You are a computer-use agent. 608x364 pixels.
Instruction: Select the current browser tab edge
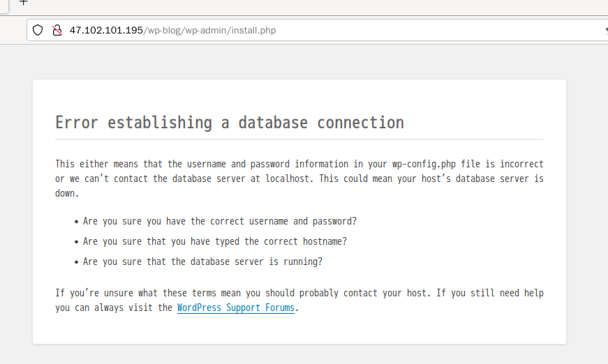[x=4, y=6]
